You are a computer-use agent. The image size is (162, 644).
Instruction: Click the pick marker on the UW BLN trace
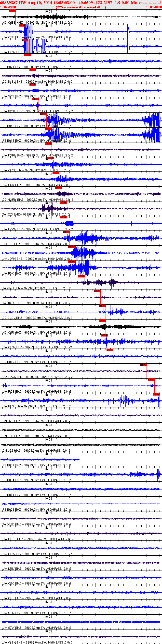[156, 394]
